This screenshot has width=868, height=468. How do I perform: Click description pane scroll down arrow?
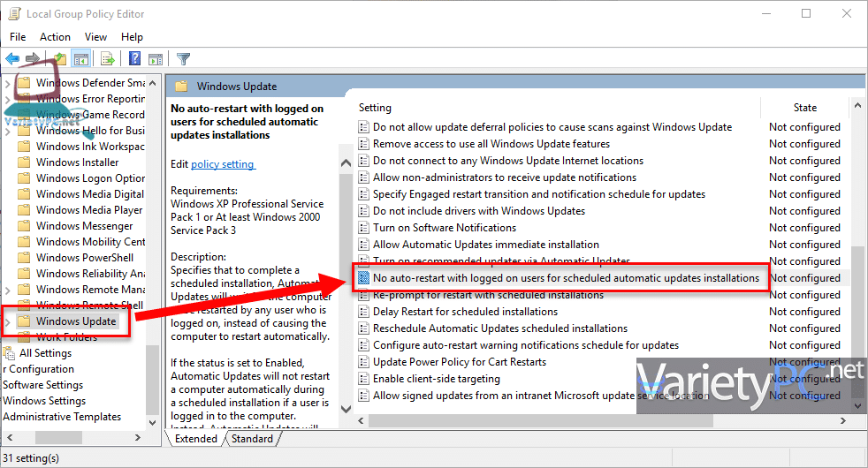(346, 410)
